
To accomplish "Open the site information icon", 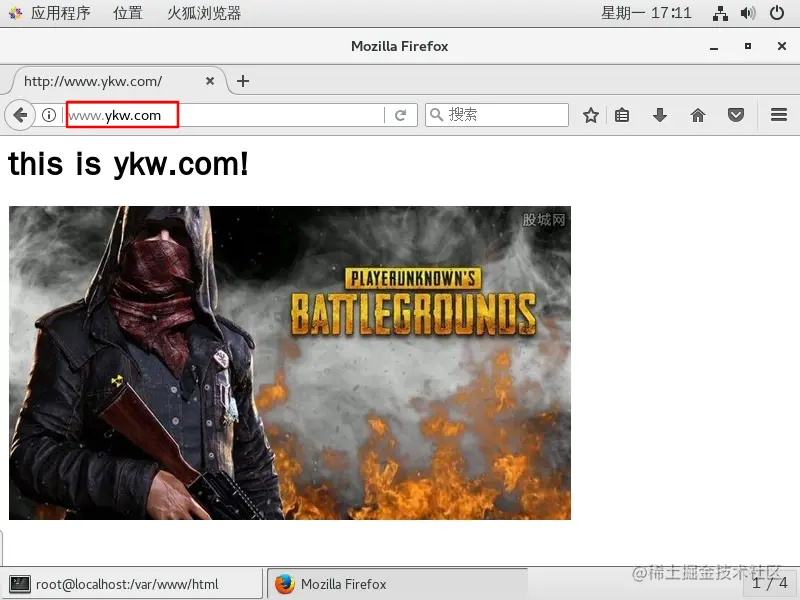I will click(x=49, y=115).
